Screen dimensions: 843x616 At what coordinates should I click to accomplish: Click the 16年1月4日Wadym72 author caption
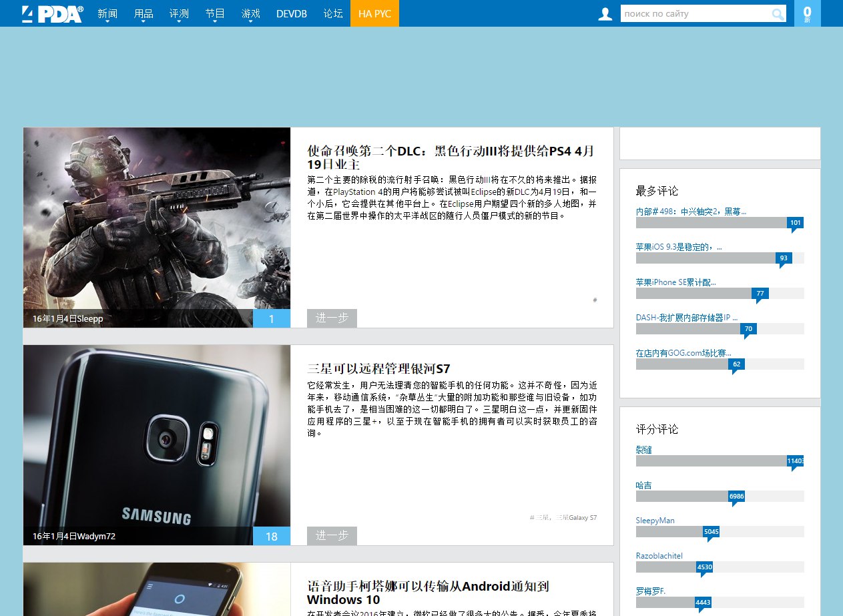[x=74, y=537]
